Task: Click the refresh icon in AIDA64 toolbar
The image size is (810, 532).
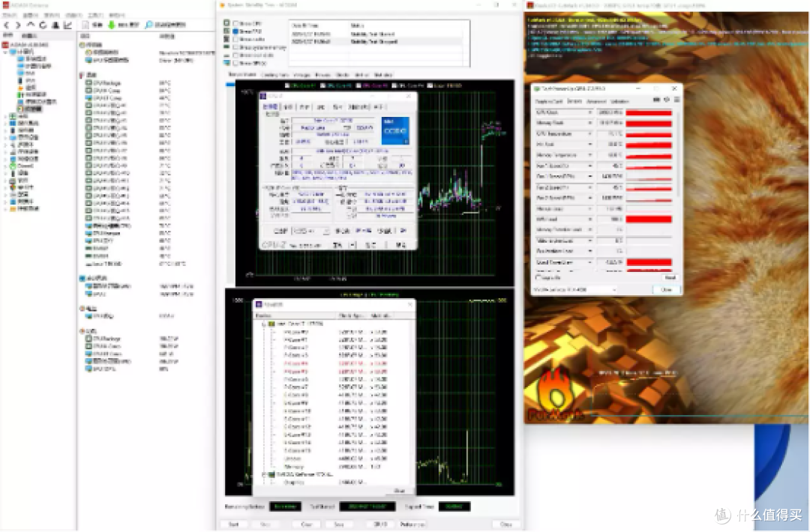Action: [43, 25]
